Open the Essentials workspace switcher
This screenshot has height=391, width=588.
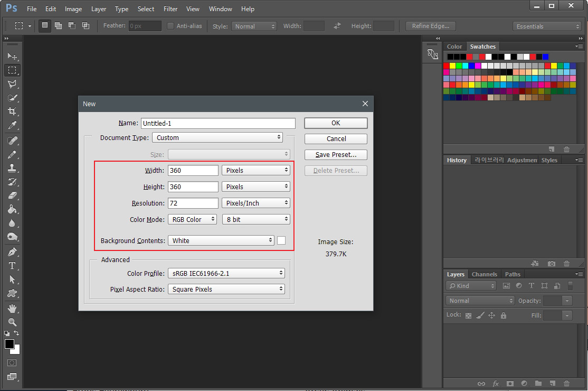pyautogui.click(x=547, y=26)
